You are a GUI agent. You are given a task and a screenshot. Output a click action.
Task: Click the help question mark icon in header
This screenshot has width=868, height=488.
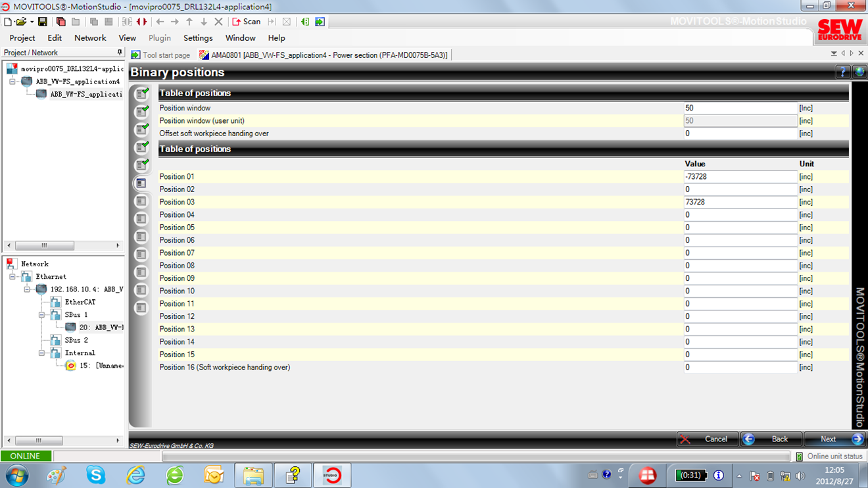[x=843, y=72]
